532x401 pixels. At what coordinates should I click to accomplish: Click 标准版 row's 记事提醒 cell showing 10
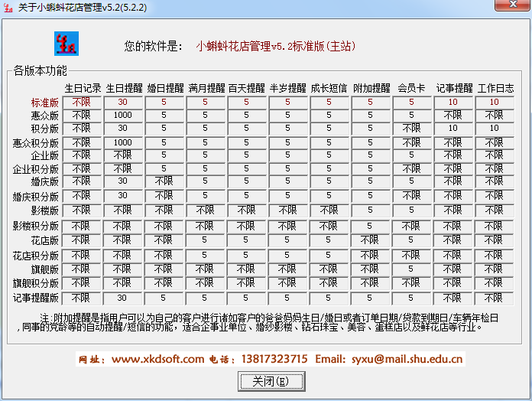tap(453, 102)
